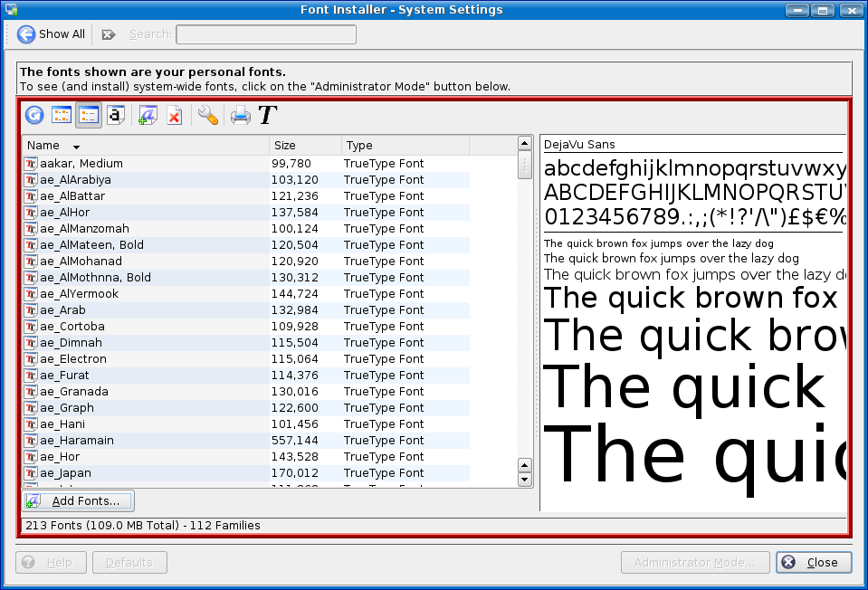Click the delete font icon with red X
The width and height of the screenshot is (868, 590).
coord(175,115)
